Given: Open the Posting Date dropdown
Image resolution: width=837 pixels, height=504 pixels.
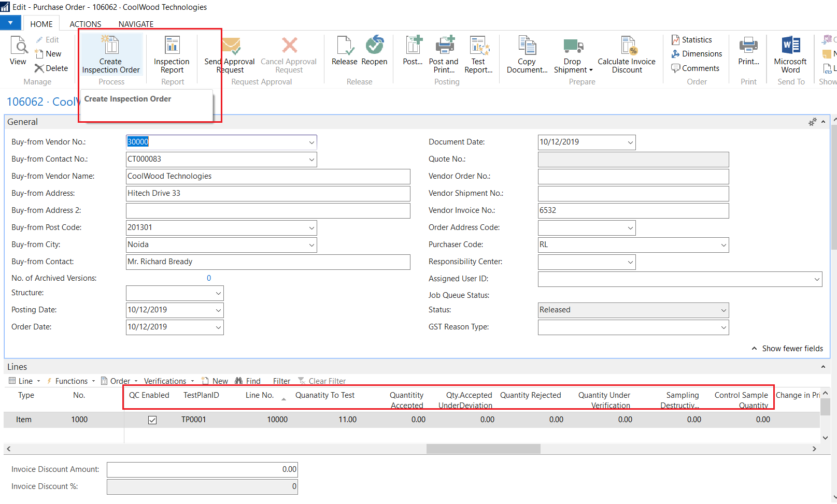Looking at the screenshot, I should (218, 310).
